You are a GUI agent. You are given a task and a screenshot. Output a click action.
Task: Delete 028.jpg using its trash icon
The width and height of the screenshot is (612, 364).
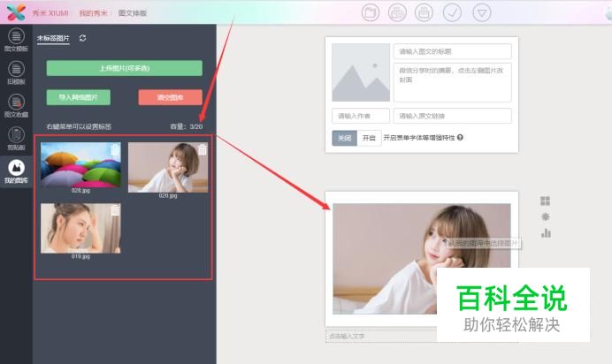[x=115, y=149]
